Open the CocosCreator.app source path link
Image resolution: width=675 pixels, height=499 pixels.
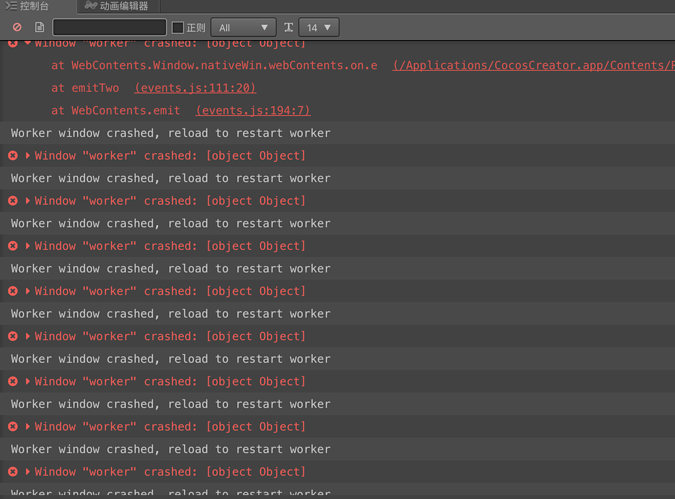534,65
